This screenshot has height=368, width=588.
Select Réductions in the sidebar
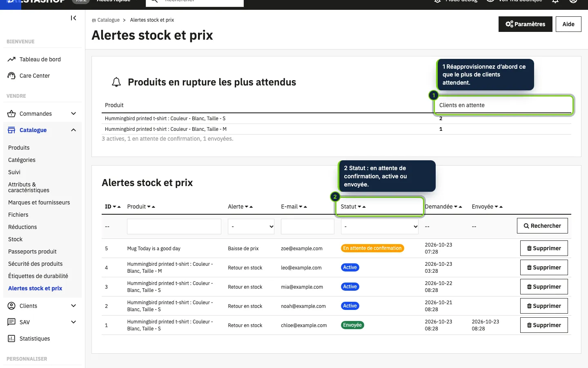coord(22,227)
